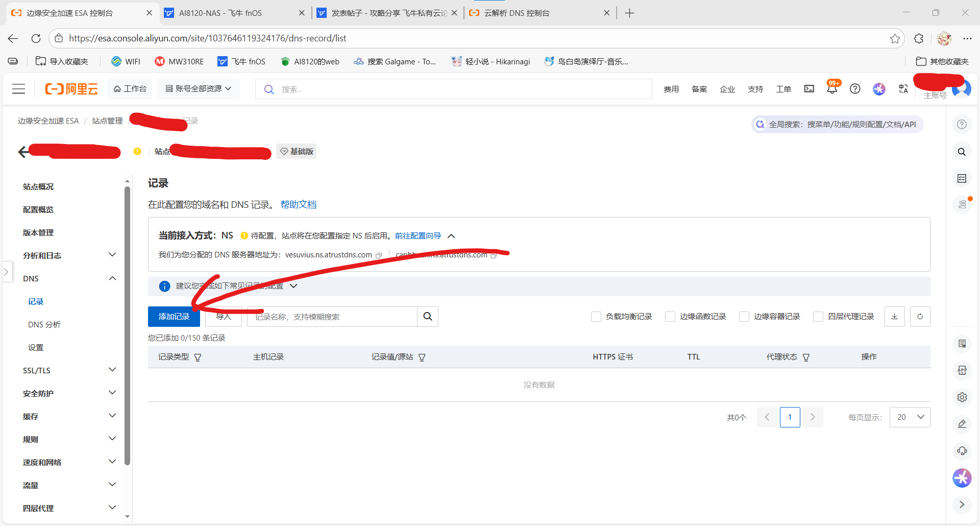Click the Aliyun logo
The height and width of the screenshot is (526, 980).
click(x=71, y=89)
